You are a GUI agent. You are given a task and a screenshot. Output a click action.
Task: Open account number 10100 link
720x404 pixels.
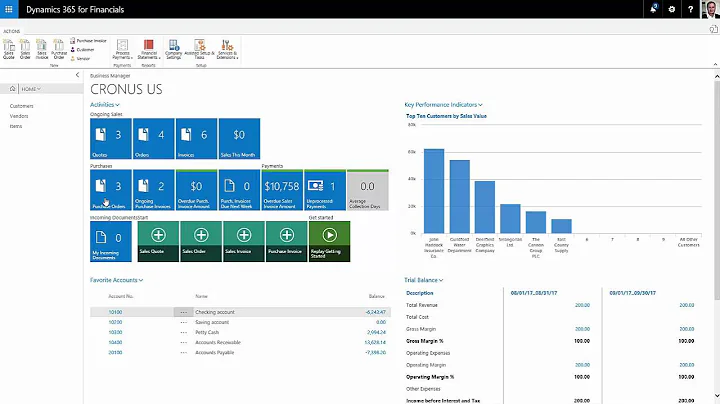[115, 312]
